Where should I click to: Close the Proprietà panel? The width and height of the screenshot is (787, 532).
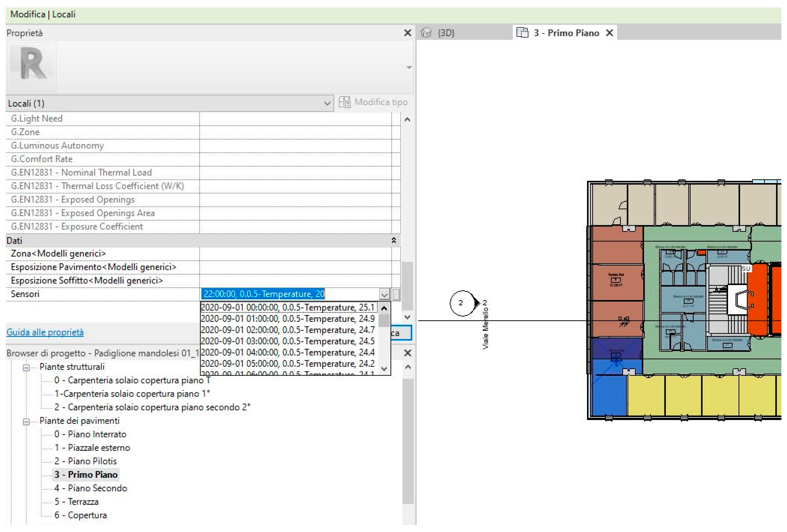pos(408,33)
